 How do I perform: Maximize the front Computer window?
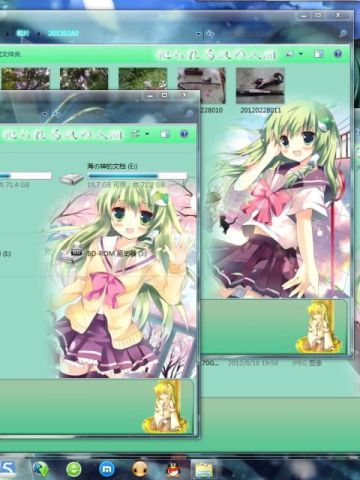[165, 95]
